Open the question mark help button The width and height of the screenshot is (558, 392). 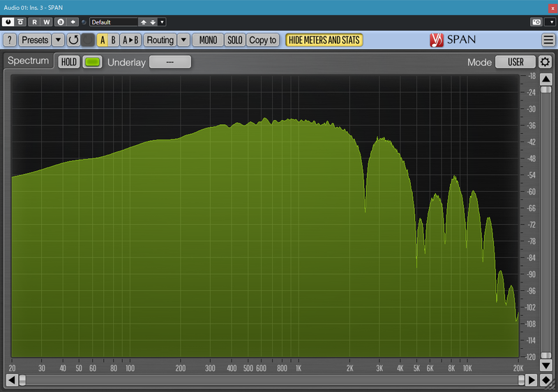pos(10,40)
